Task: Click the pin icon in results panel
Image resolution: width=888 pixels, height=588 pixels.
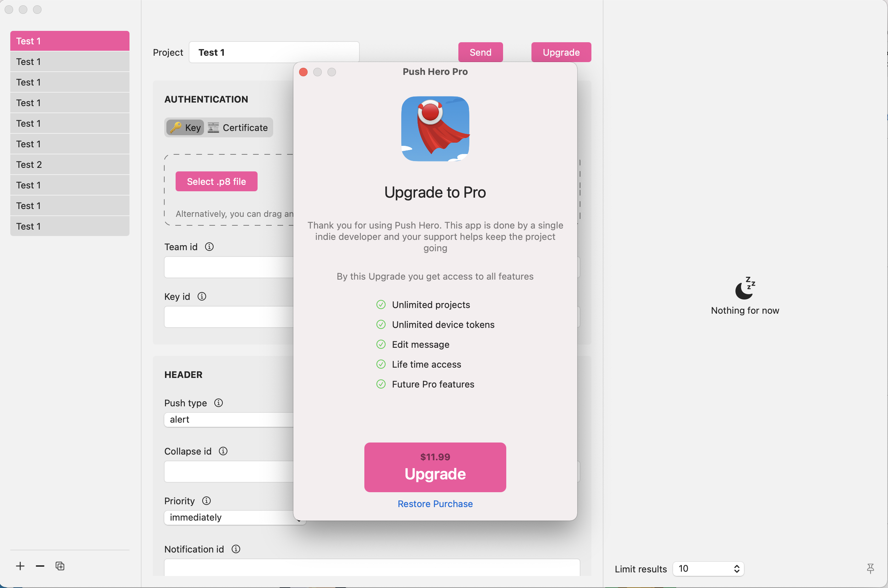Action: (x=870, y=568)
